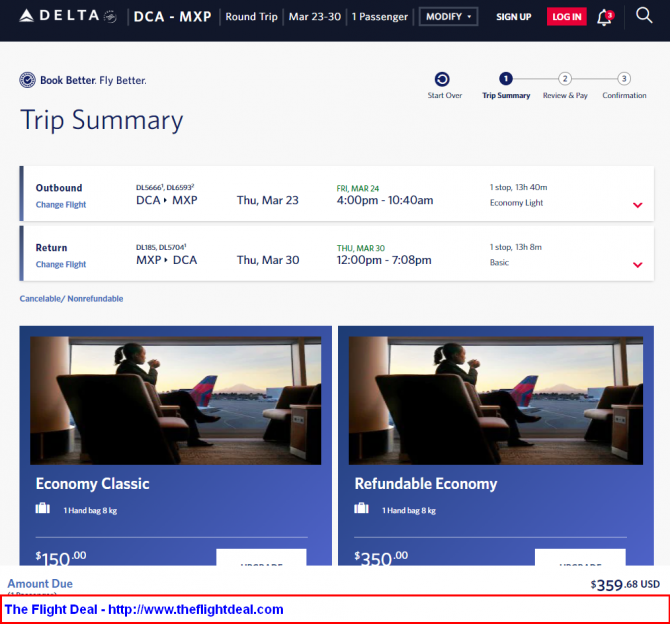The width and height of the screenshot is (670, 624).
Task: Click the DCA - MXP route header
Action: click(x=174, y=17)
